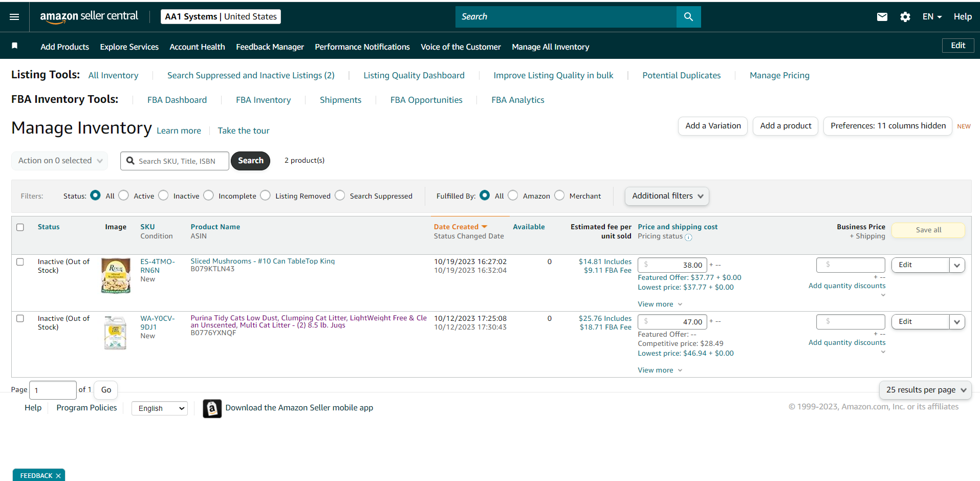
Task: Check the Purina Tidy Cats row checkbox
Action: point(20,318)
